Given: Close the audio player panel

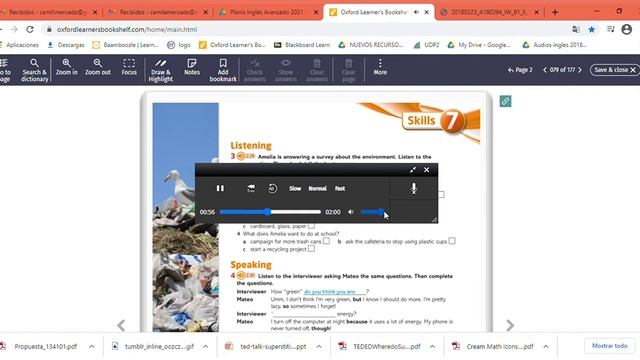Looking at the screenshot, I should 427,170.
